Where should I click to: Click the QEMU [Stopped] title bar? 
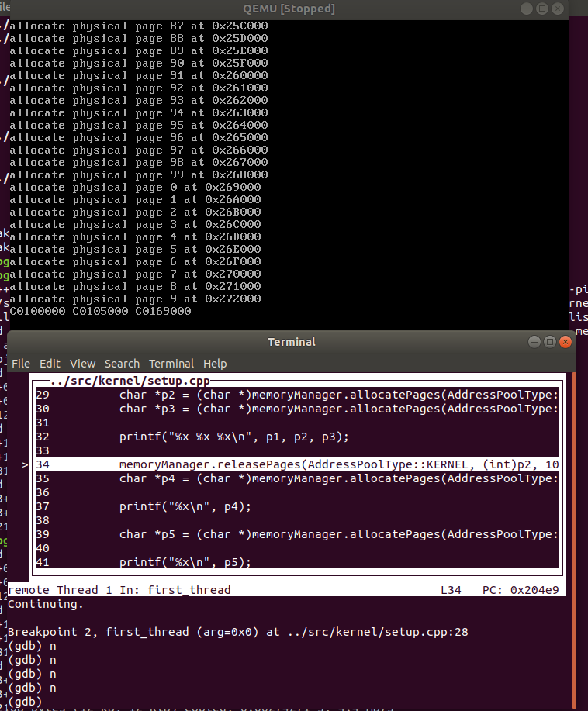pos(289,9)
